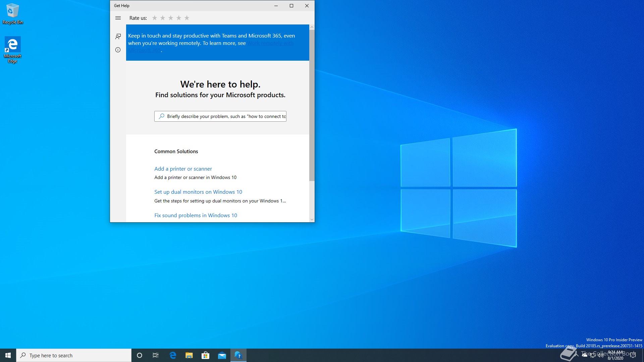644x362 pixels.
Task: Open the Windows Start menu
Action: coord(8,355)
